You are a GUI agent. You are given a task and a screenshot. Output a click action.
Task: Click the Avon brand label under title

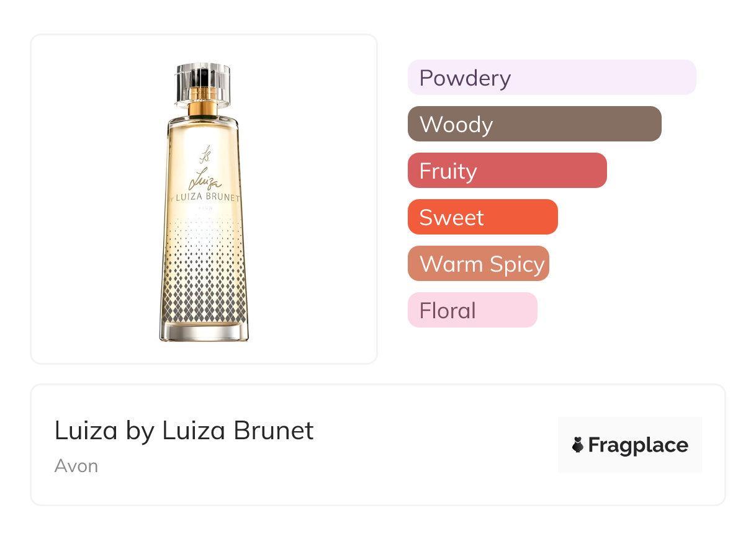[x=76, y=466]
